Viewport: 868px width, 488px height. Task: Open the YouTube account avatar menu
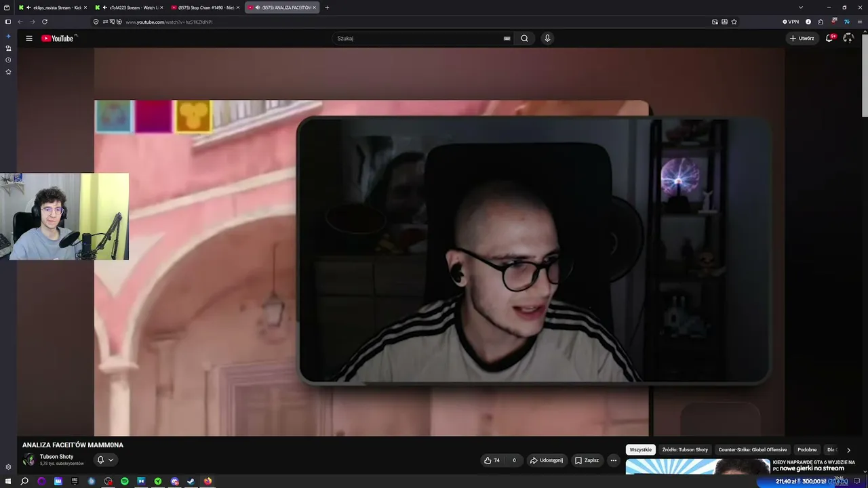[x=848, y=39]
